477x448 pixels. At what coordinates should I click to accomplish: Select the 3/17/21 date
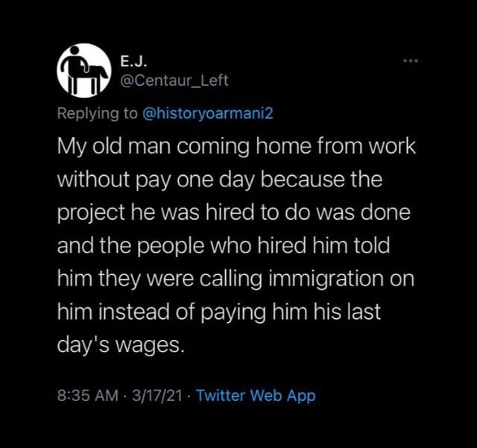(x=156, y=395)
